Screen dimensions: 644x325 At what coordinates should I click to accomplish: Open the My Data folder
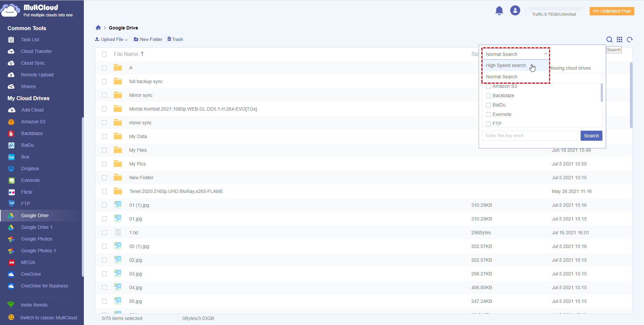click(138, 136)
